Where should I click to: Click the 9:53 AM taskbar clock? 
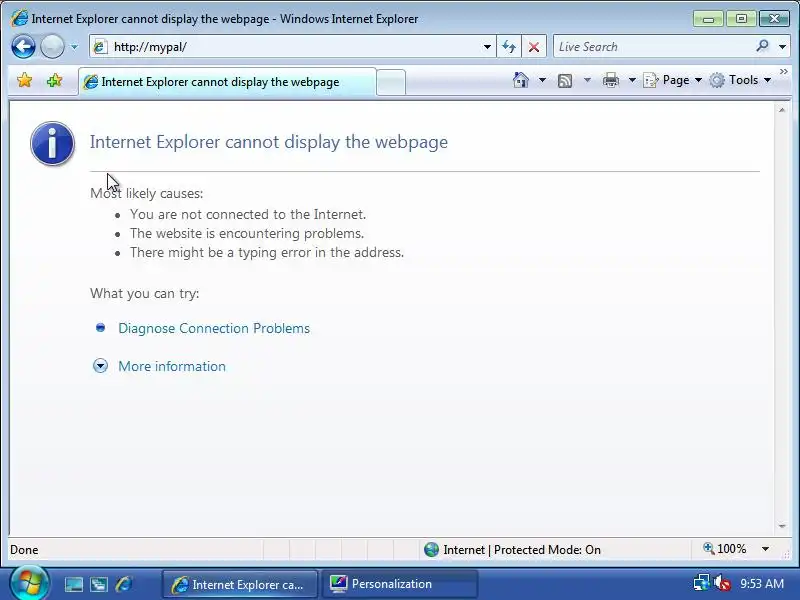click(762, 583)
